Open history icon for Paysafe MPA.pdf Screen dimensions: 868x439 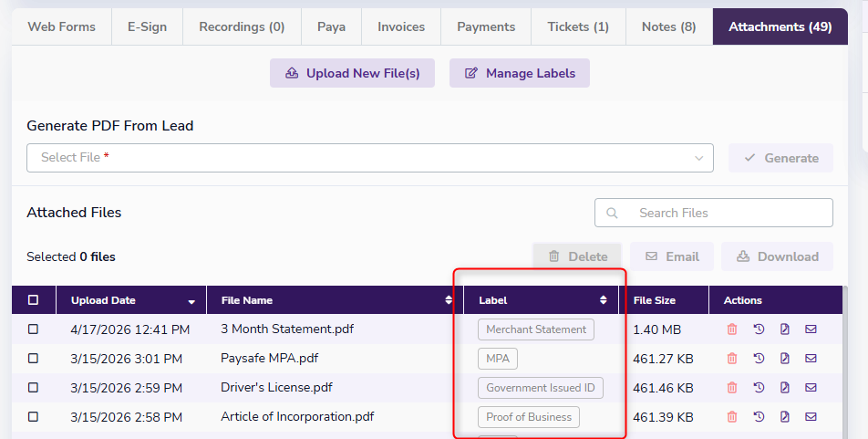click(759, 358)
